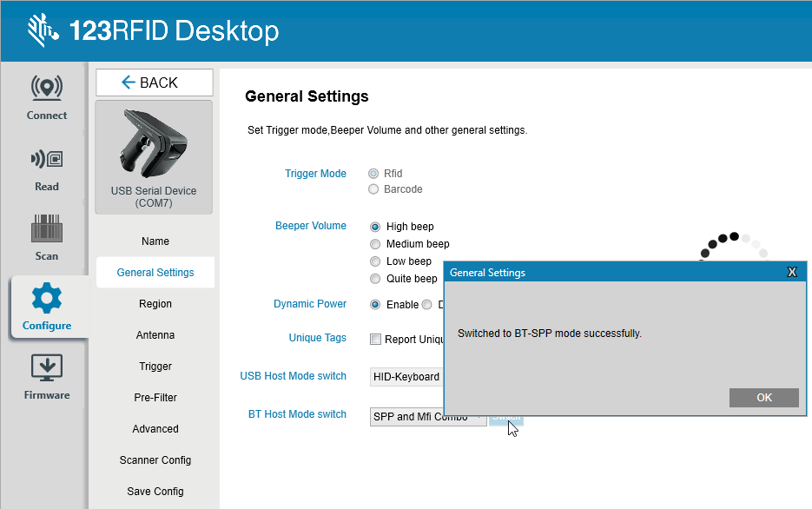
Task: Open the Read RFID tags icon
Action: point(46,160)
